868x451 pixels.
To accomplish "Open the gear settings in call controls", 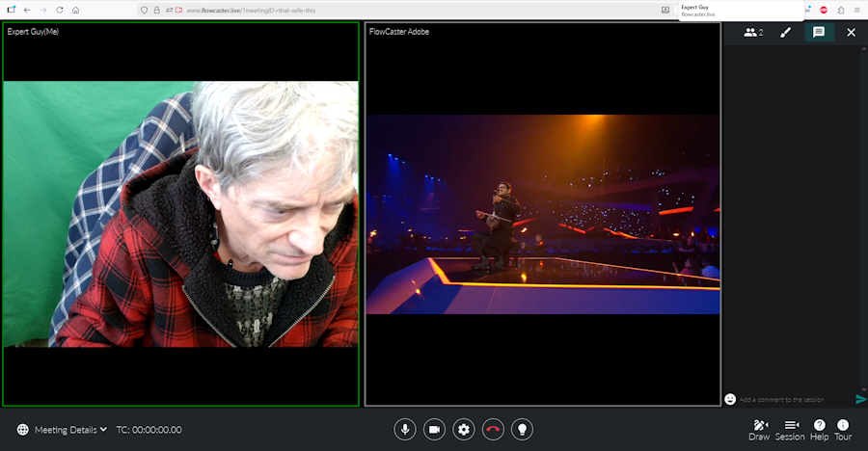I will point(464,429).
